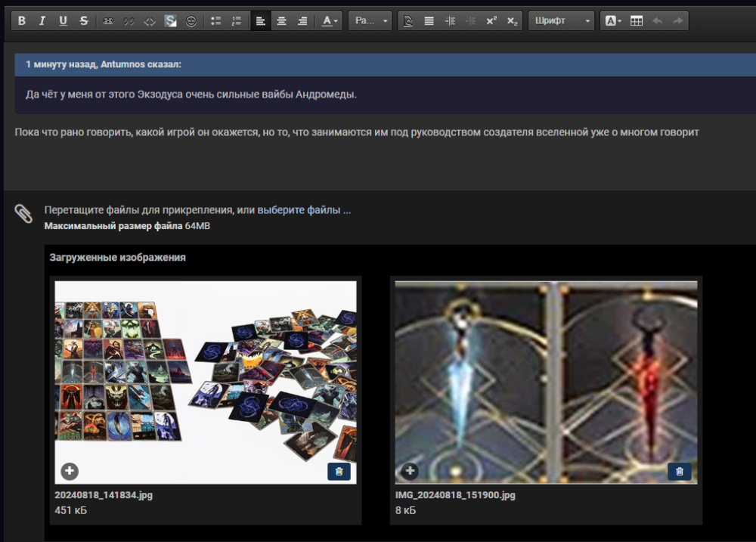Apply superscript formatting

(491, 21)
